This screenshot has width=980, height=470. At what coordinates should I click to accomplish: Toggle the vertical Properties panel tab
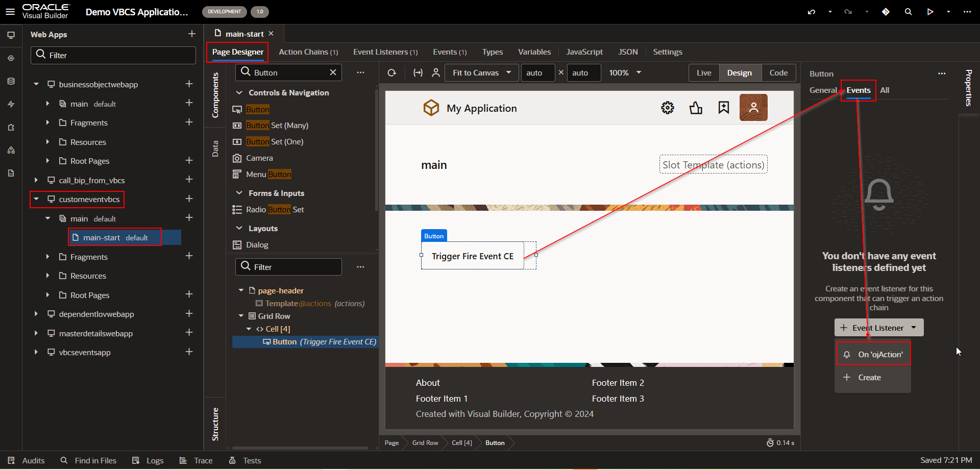pos(968,88)
